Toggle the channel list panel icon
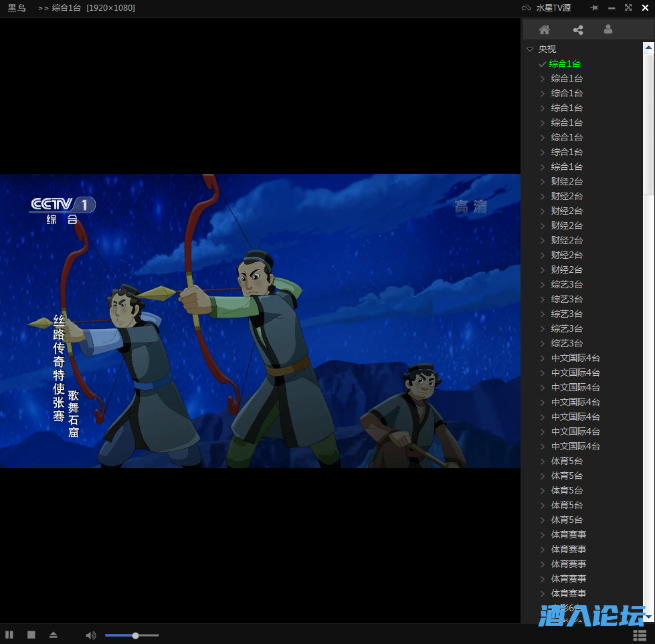Viewport: 655px width, 644px height. click(x=639, y=635)
